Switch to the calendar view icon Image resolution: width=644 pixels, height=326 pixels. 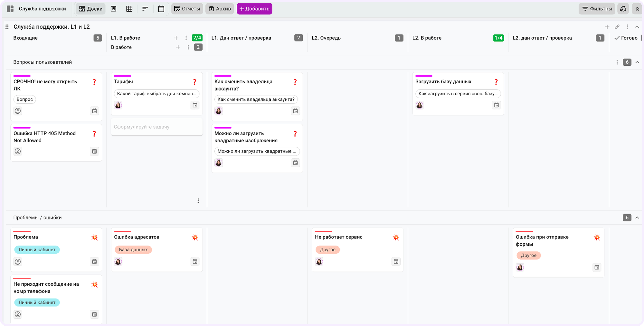click(161, 9)
